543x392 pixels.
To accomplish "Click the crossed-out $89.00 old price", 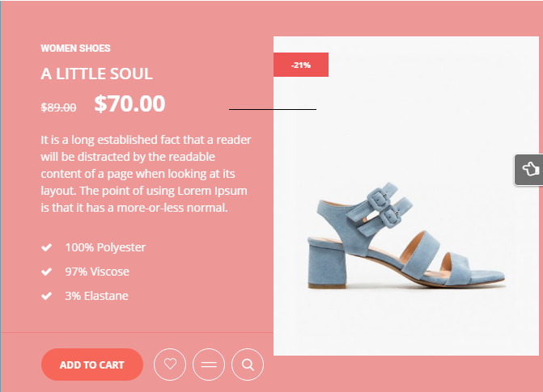I will coord(58,107).
